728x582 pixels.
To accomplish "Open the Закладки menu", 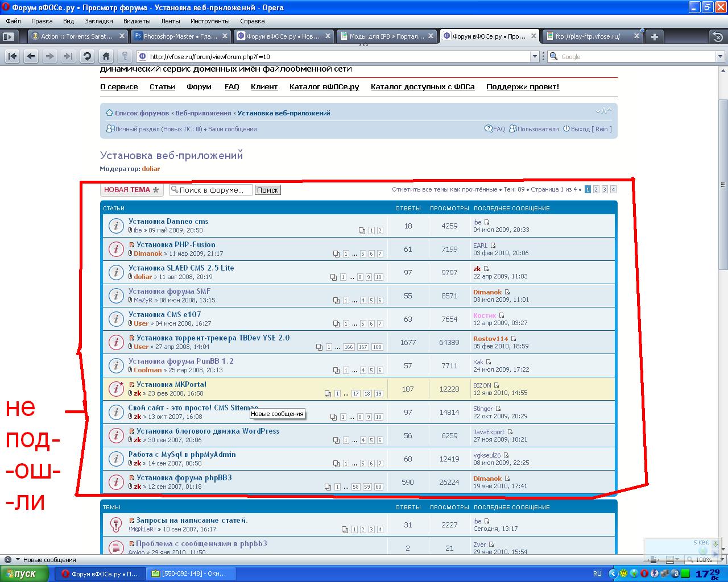I will [x=98, y=21].
